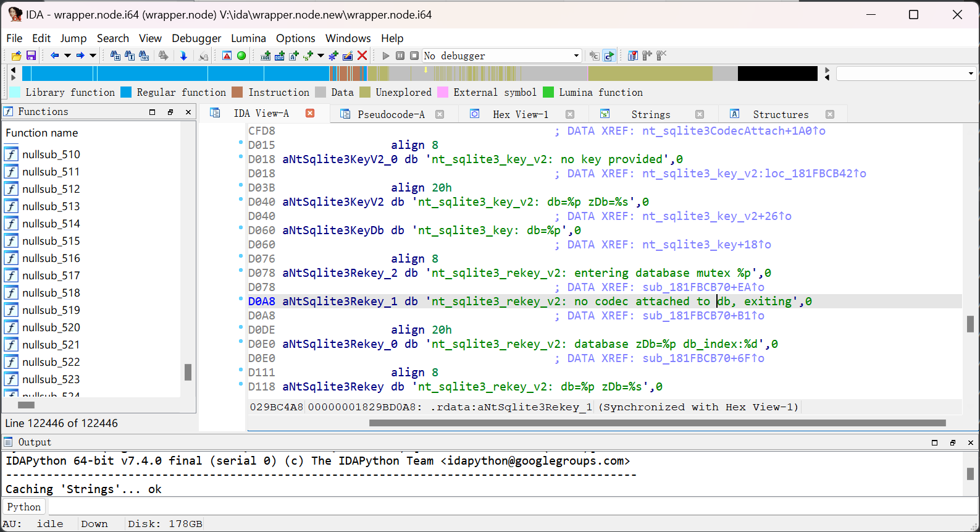This screenshot has width=980, height=532.
Task: Open the empty combo box right of navigation band
Action: 970,74
